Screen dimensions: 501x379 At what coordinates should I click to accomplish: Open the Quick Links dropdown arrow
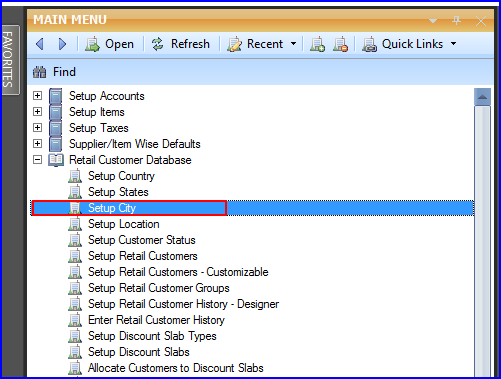(x=453, y=44)
